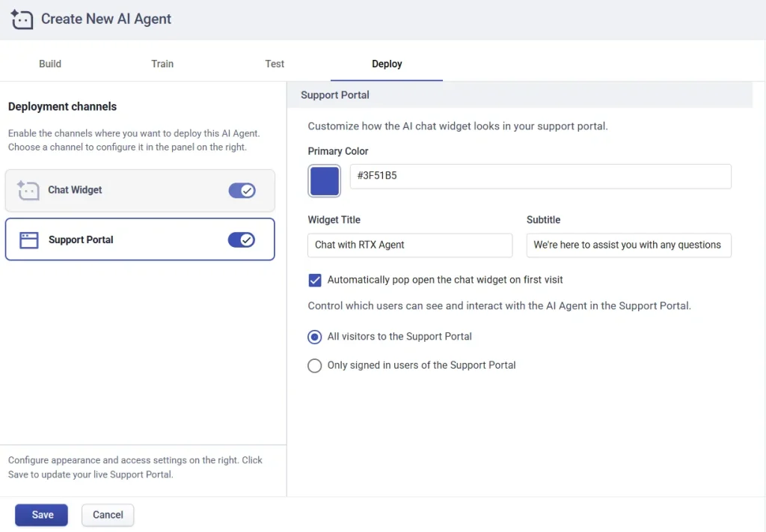
Task: Click the Subtitle input field
Action: (x=628, y=245)
